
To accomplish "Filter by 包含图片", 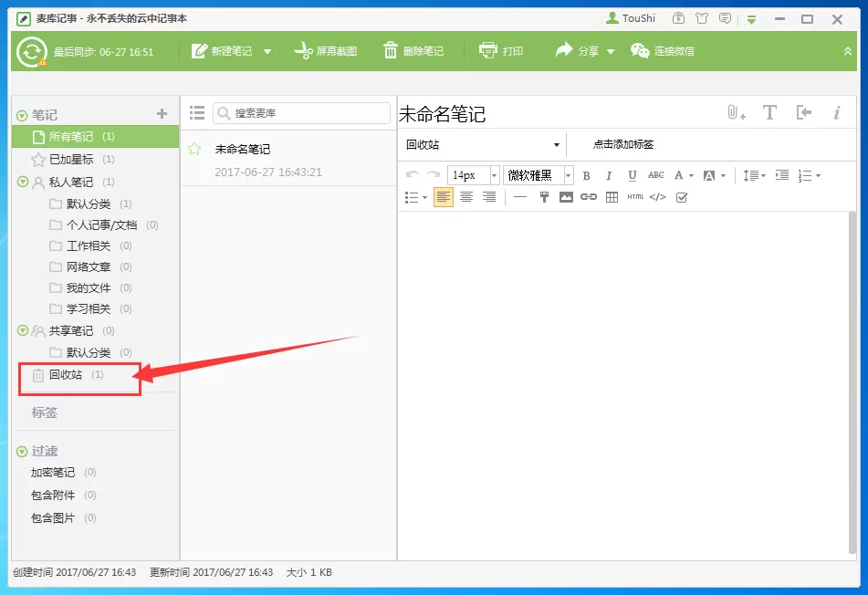I will click(x=63, y=518).
